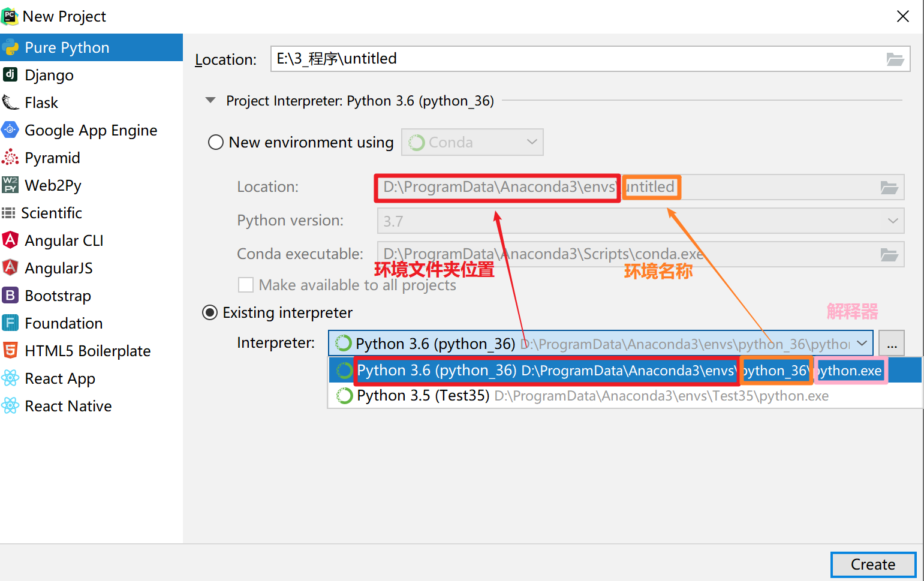Select Foundation project type label
The width and height of the screenshot is (924, 581).
pos(64,323)
